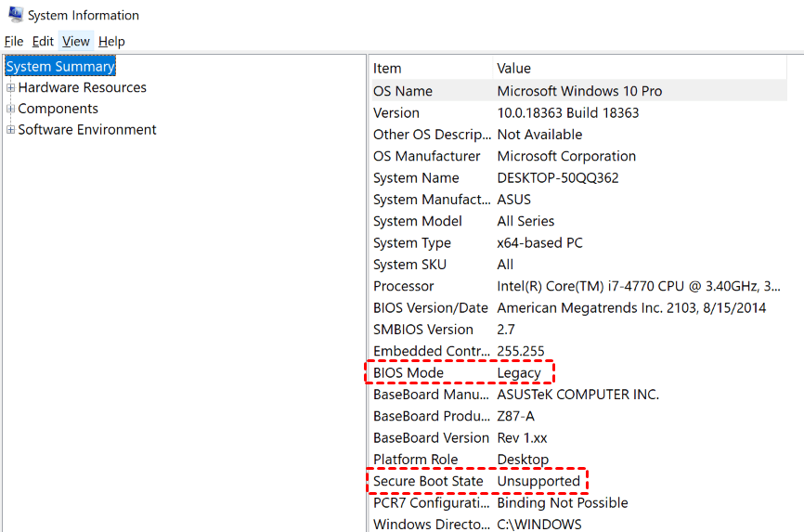Open the View menu
This screenshot has height=532, width=804.
[x=76, y=41]
